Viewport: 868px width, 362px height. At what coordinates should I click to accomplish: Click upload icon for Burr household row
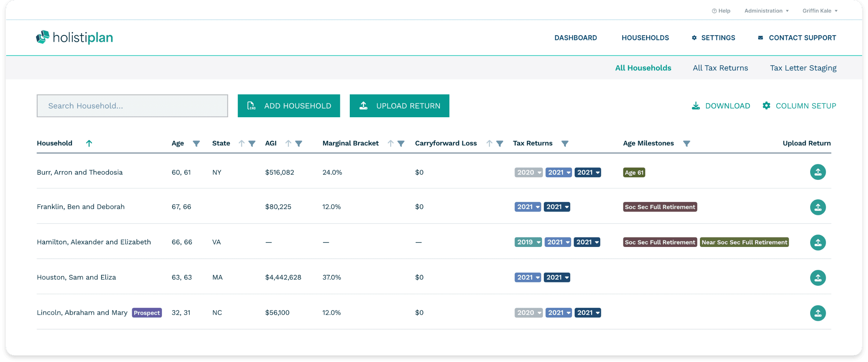coord(817,172)
